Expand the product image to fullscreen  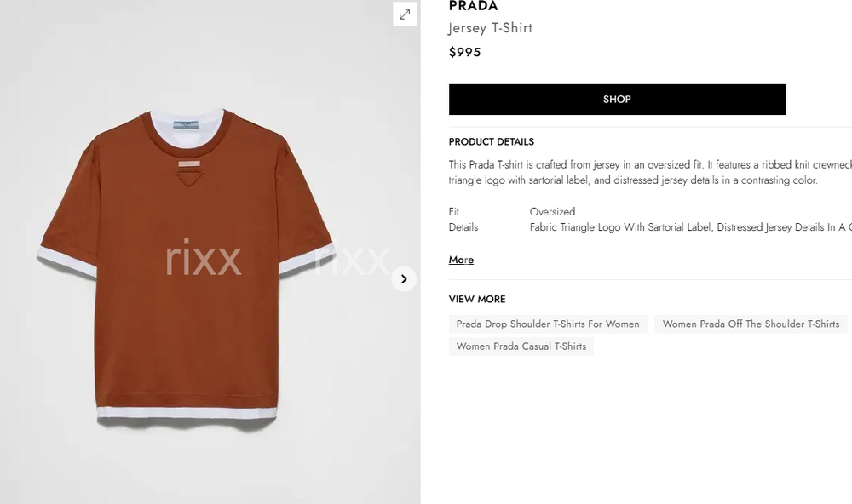coord(405,14)
